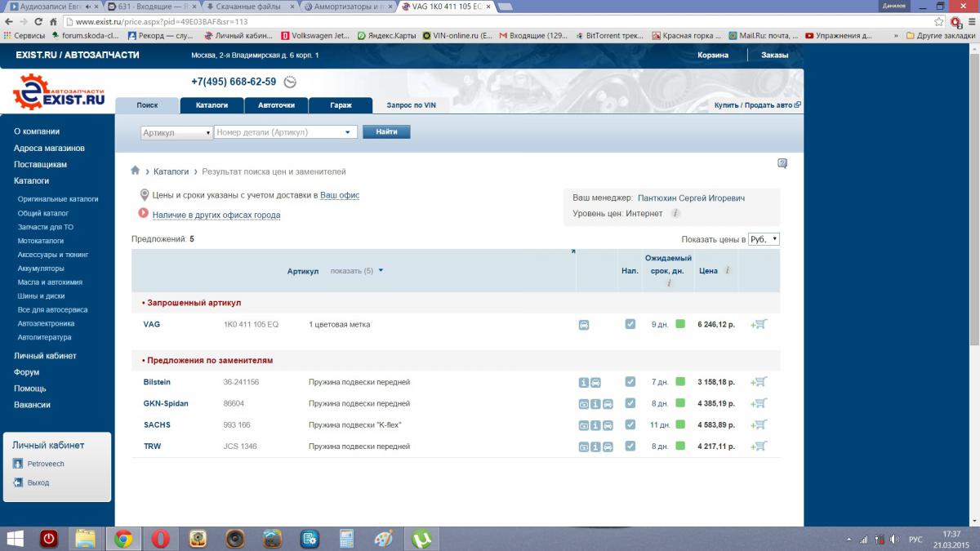Open Paint from the taskbar

tap(384, 539)
